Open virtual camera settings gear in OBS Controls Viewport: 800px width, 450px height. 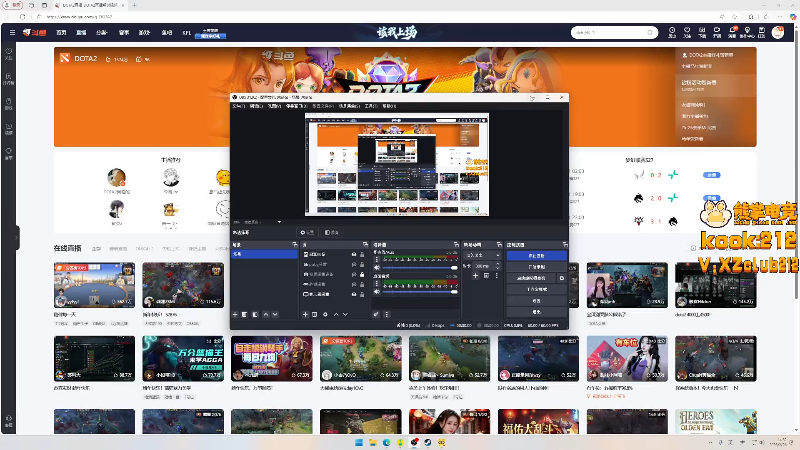click(x=562, y=278)
